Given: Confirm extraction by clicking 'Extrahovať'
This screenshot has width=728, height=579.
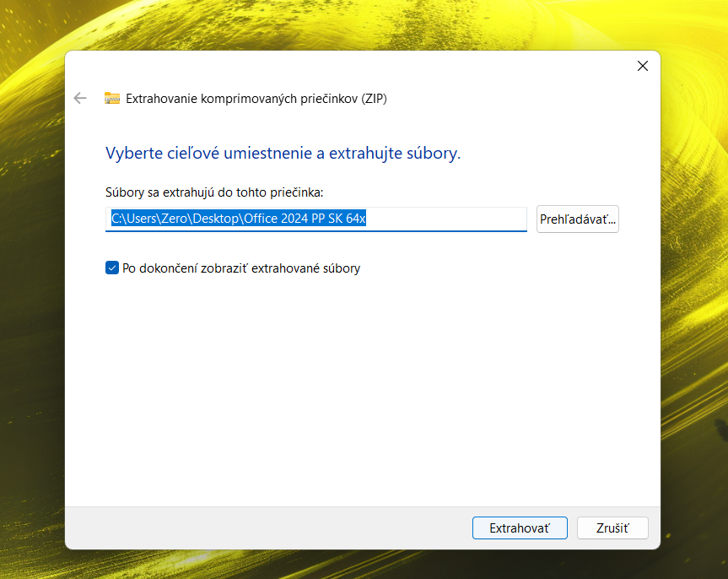Looking at the screenshot, I should click(520, 528).
